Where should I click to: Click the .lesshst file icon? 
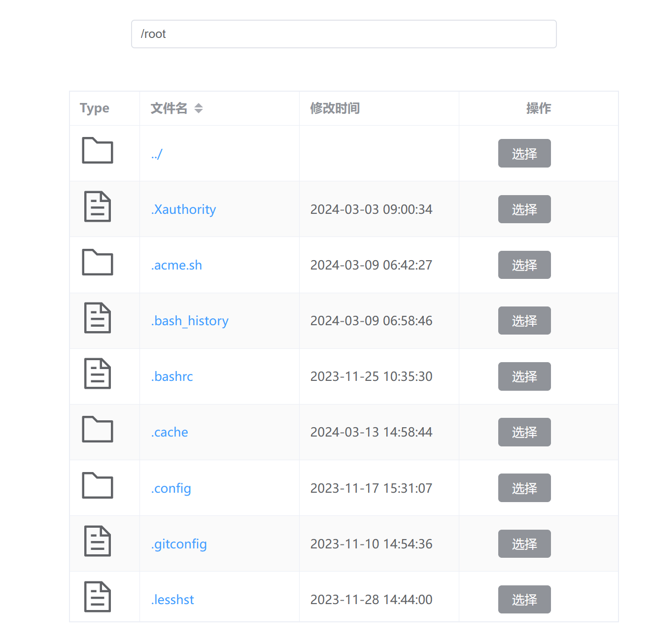[97, 597]
